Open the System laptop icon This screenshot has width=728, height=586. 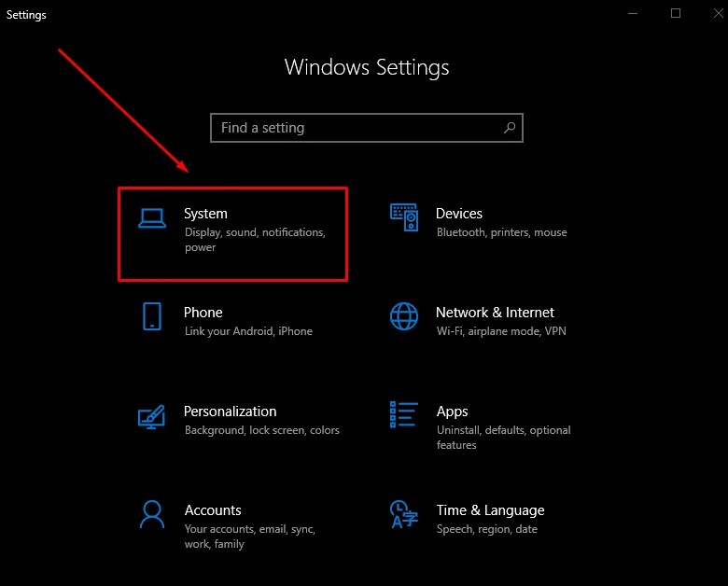[152, 218]
